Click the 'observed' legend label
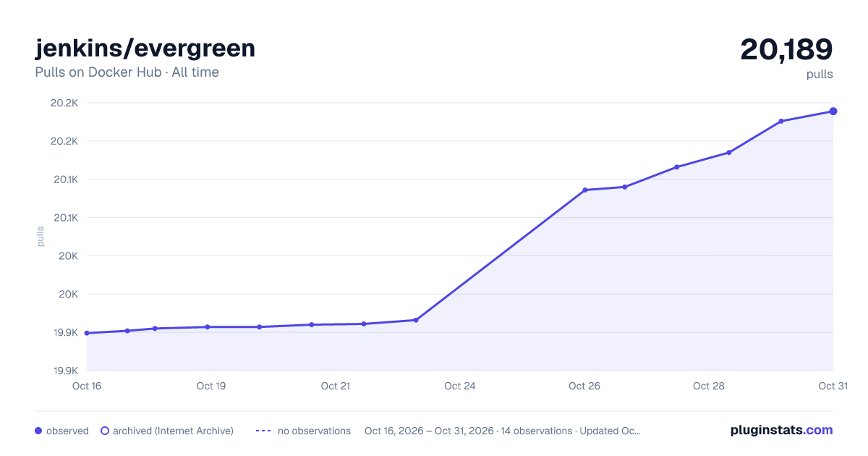Image resolution: width=868 pixels, height=456 pixels. [x=67, y=431]
